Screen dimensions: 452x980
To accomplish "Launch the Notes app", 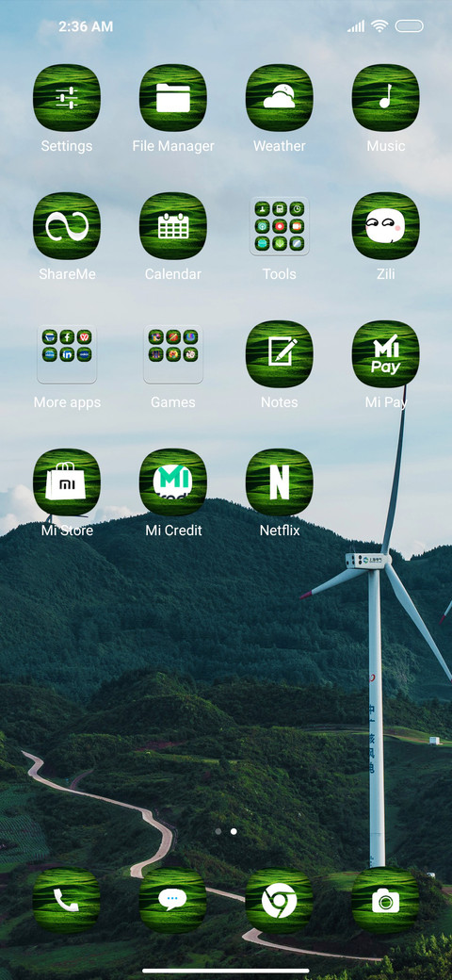I will click(x=279, y=353).
